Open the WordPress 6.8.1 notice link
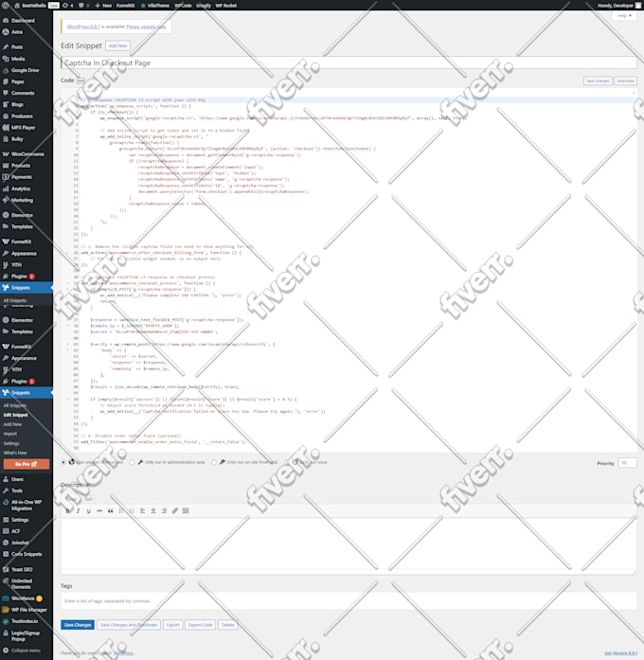Image resolution: width=644 pixels, height=660 pixels. pos(83,27)
